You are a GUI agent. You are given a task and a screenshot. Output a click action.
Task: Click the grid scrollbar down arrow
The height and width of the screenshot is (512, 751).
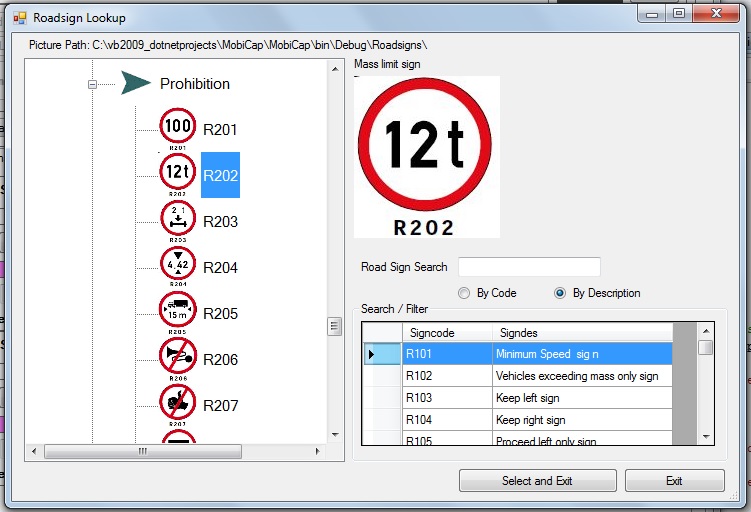pyautogui.click(x=706, y=437)
